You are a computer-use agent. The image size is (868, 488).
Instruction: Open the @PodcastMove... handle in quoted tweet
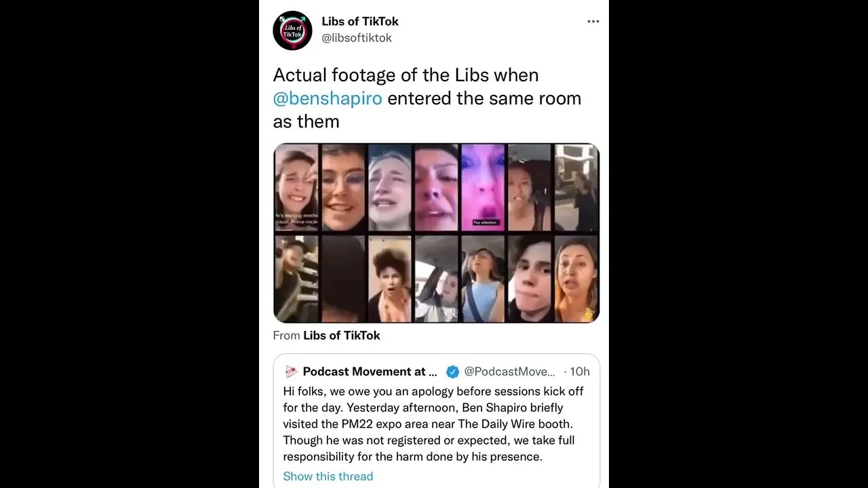510,371
